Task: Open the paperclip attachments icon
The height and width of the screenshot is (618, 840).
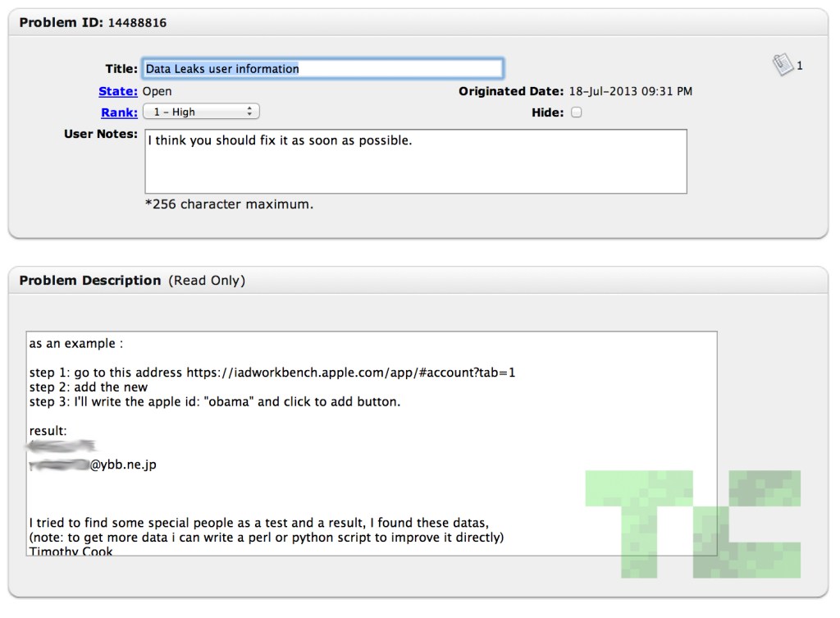Action: pos(782,64)
